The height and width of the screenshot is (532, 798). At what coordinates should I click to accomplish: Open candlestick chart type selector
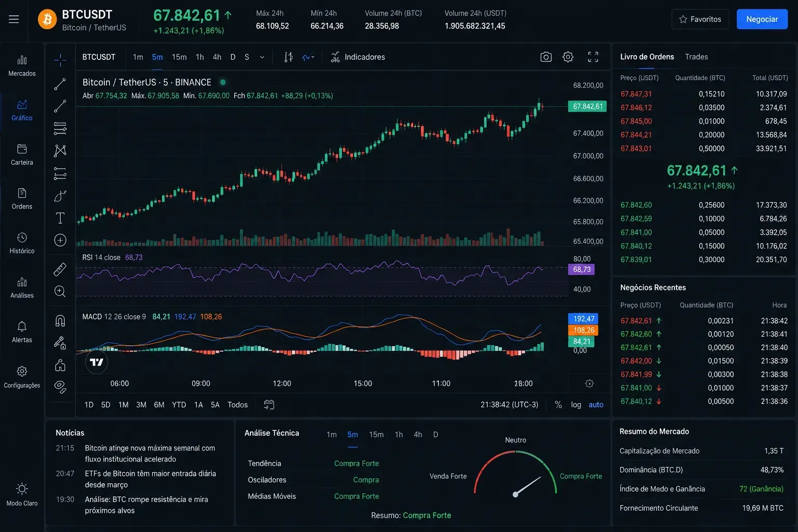(288, 57)
